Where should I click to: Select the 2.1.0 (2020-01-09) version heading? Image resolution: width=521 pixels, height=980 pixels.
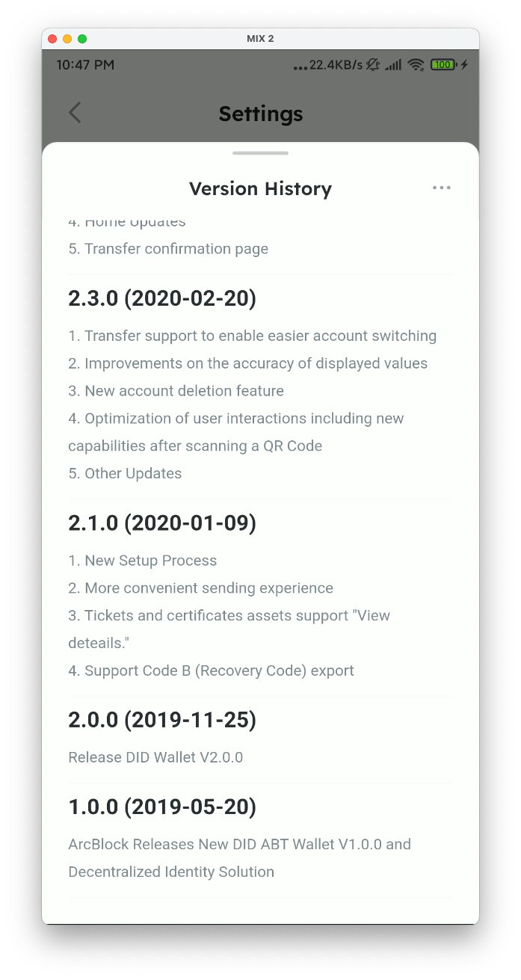pyautogui.click(x=162, y=523)
